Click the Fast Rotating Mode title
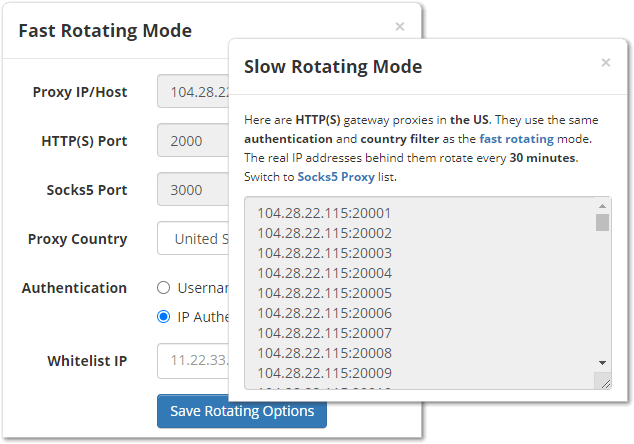Viewport: 634px width, 444px height. [x=105, y=31]
